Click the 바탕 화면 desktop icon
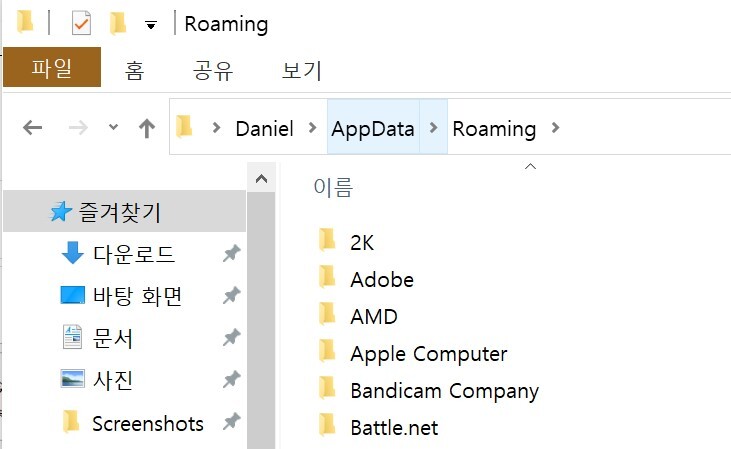This screenshot has height=449, width=731. (73, 295)
